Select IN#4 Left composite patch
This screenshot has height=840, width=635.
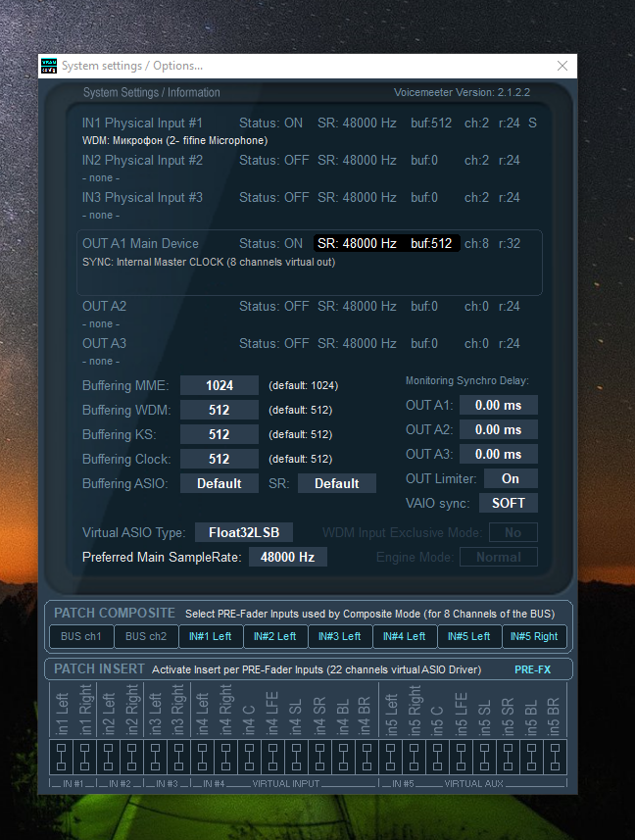pyautogui.click(x=405, y=636)
